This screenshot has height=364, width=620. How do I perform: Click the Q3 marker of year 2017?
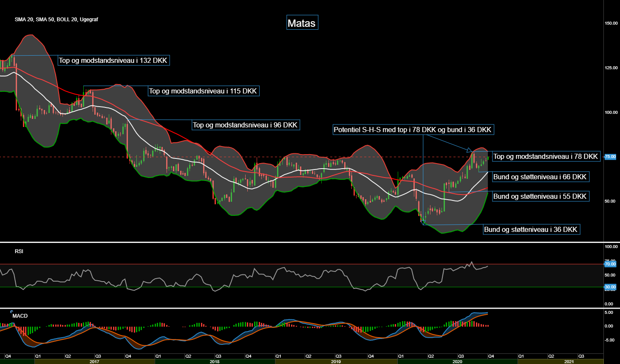(98, 356)
